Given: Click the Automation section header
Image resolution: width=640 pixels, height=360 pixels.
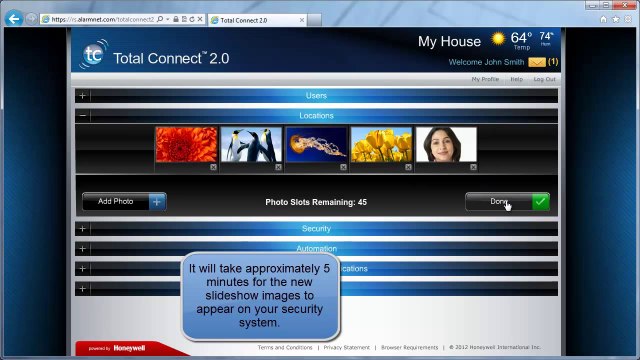Looking at the screenshot, I should click(316, 249).
